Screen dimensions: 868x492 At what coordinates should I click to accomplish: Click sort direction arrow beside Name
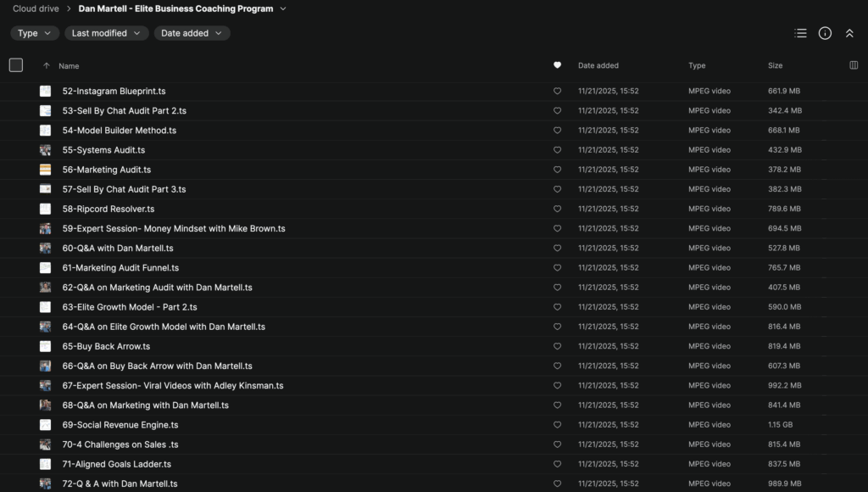(x=47, y=65)
